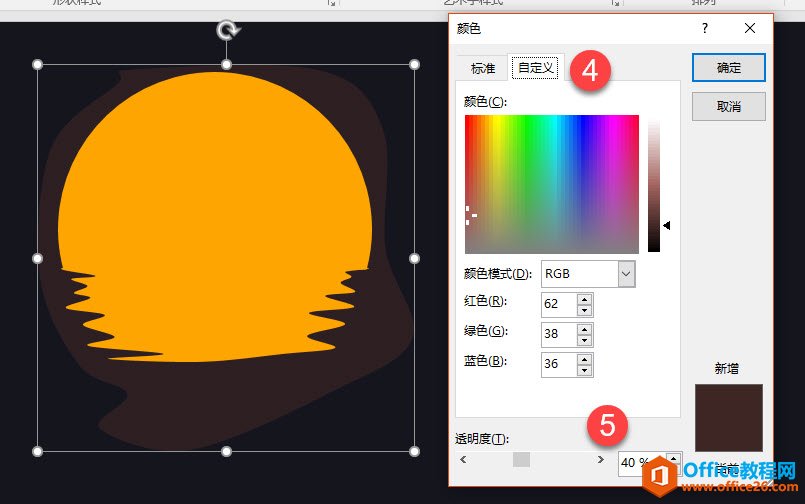Click the 透明度 slider thumb
805x504 pixels.
pyautogui.click(x=521, y=459)
